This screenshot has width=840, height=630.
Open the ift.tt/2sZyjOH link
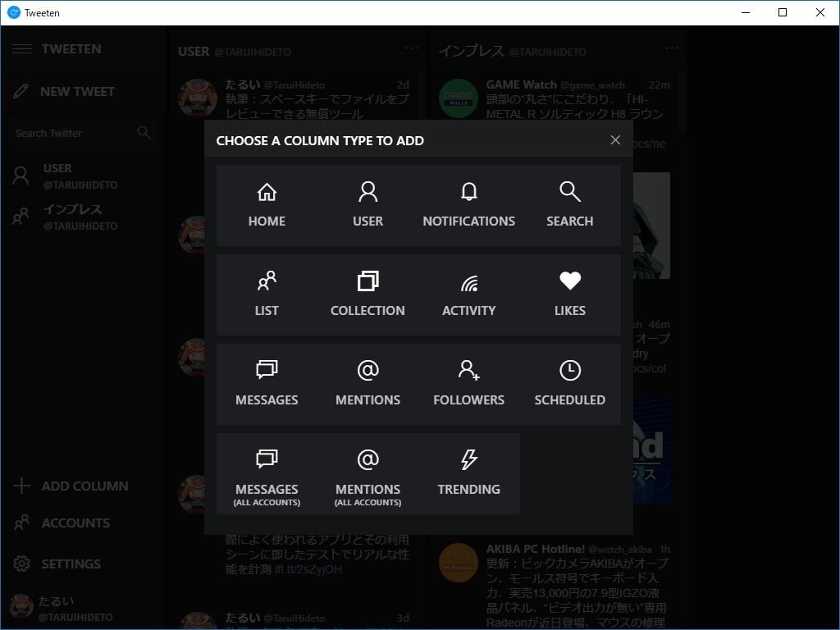tap(308, 569)
